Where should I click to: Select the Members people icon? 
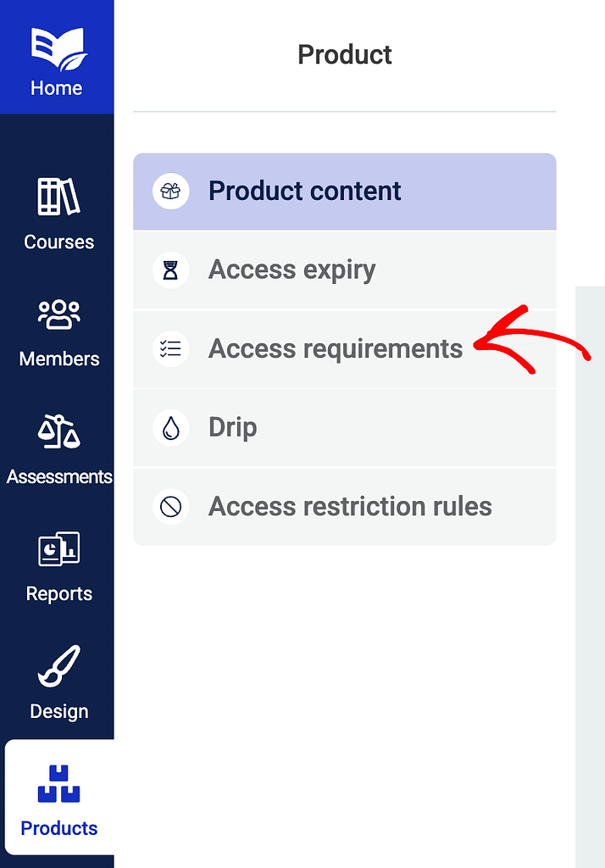(x=58, y=314)
